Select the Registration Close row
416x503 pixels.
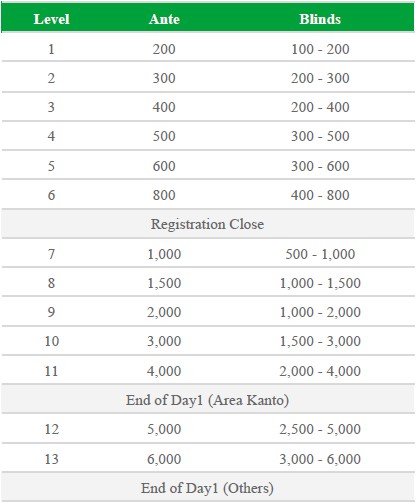tap(208, 224)
